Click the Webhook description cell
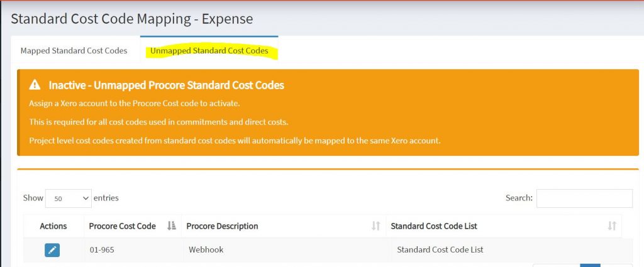The height and width of the screenshot is (267, 644). pos(206,250)
